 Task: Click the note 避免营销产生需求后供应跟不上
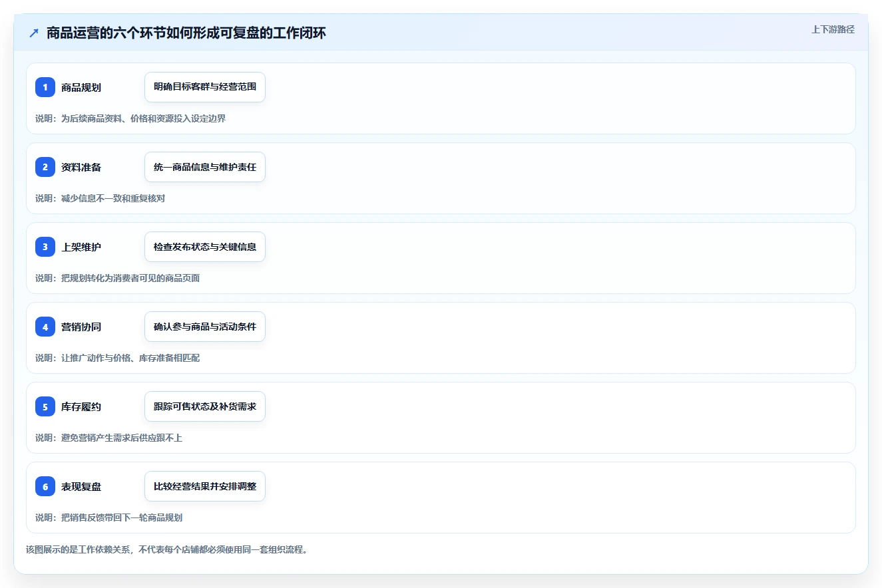[122, 438]
